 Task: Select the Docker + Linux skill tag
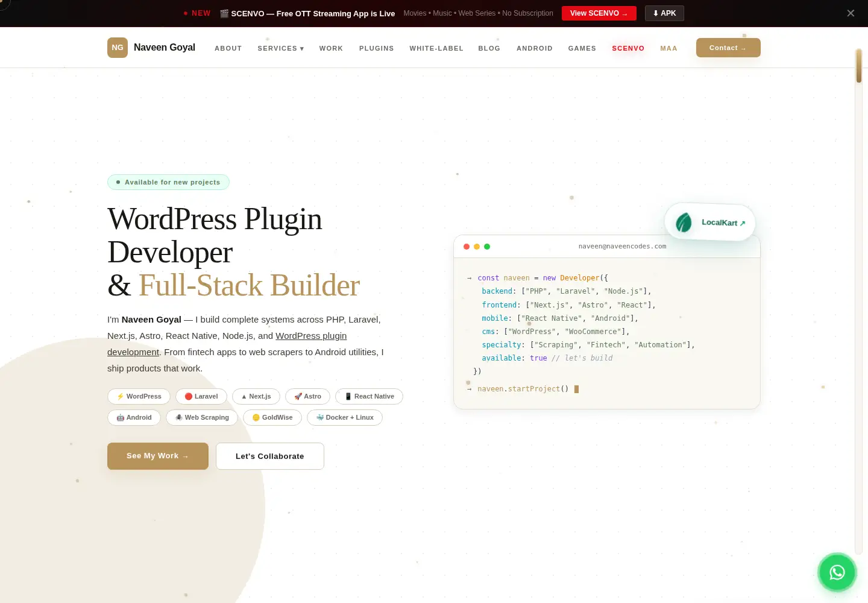[x=345, y=417]
